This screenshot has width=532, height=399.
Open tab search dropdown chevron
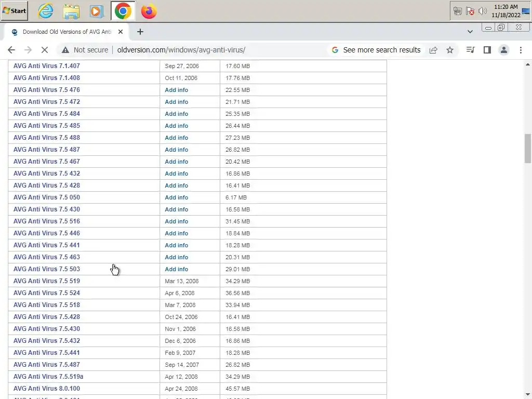470,32
